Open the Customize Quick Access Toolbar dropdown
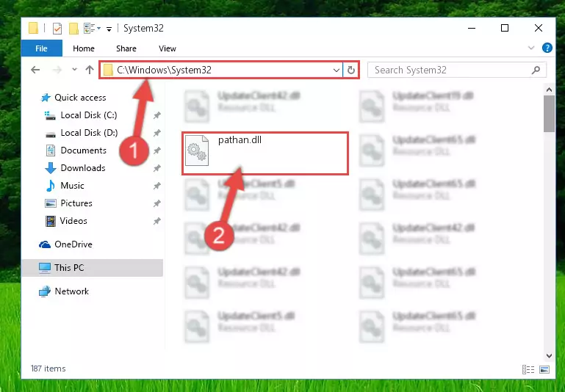565x392 pixels. click(x=109, y=29)
